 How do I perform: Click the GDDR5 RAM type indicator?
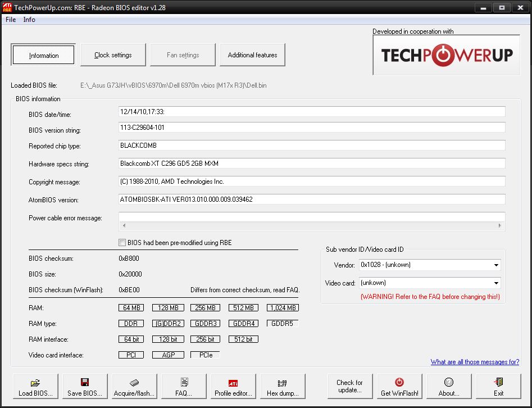(283, 324)
